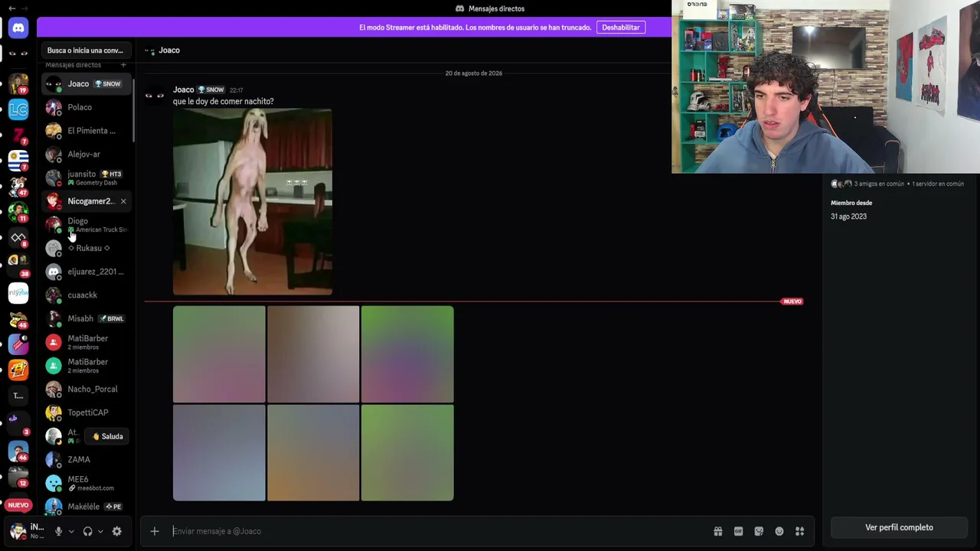Open the blue LC server
The width and height of the screenshot is (980, 551).
(x=18, y=110)
